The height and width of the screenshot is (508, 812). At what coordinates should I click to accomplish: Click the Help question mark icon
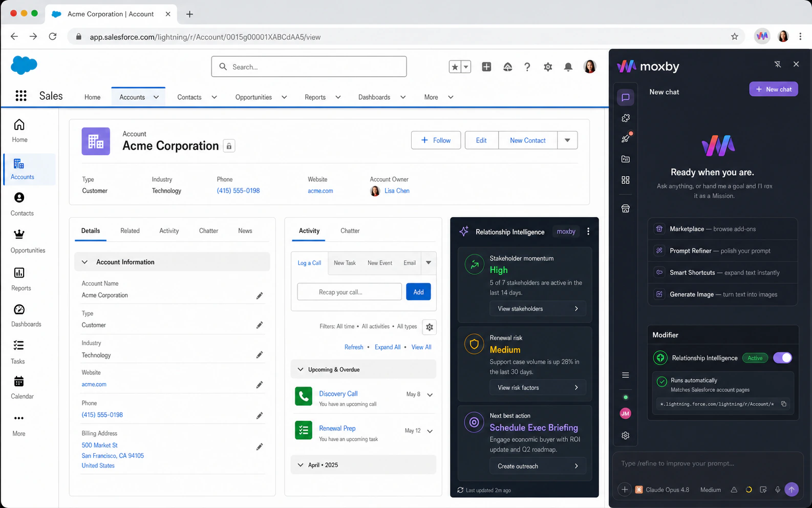pos(527,67)
